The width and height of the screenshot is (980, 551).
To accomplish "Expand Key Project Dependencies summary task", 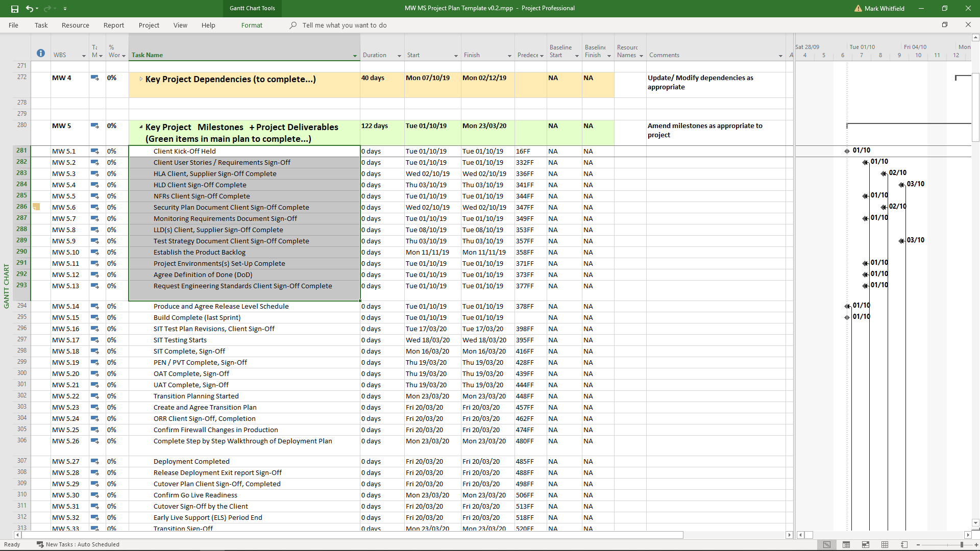I will tap(141, 79).
